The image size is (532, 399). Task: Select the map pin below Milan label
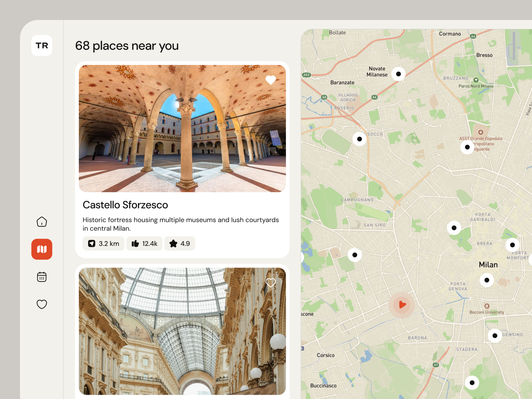click(x=487, y=280)
